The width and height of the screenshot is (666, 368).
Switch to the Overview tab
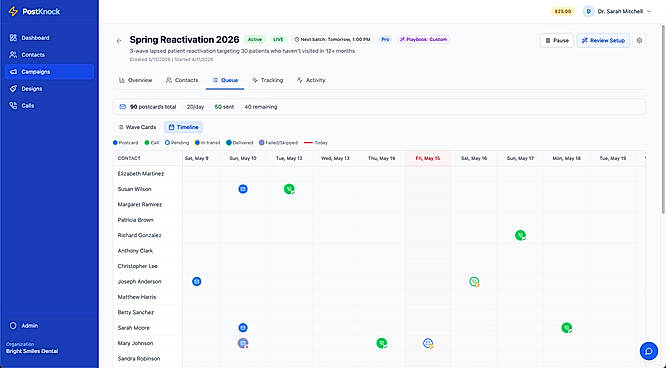coord(135,80)
